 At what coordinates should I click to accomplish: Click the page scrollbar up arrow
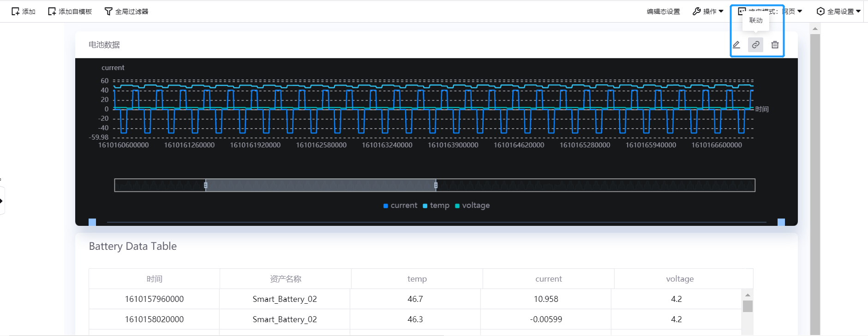coord(815,29)
